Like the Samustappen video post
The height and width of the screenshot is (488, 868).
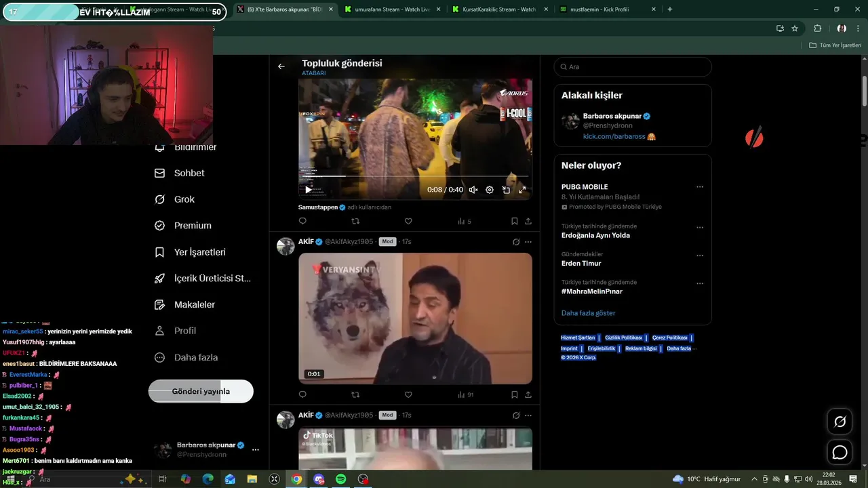pyautogui.click(x=408, y=221)
